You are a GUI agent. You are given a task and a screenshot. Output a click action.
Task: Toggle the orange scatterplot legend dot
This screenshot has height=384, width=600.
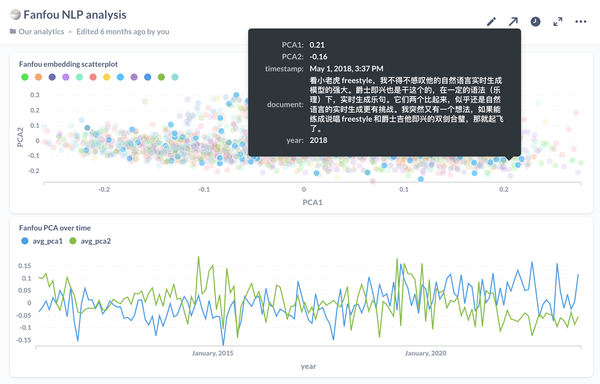click(x=38, y=77)
